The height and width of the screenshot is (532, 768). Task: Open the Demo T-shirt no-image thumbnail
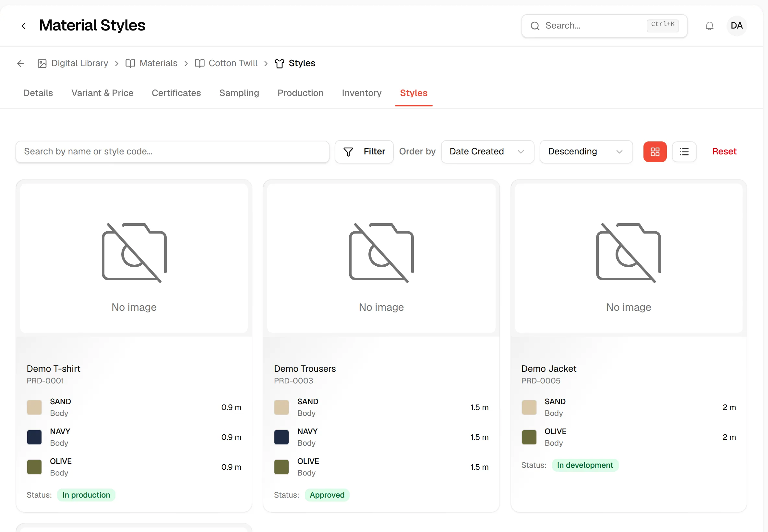click(x=134, y=258)
